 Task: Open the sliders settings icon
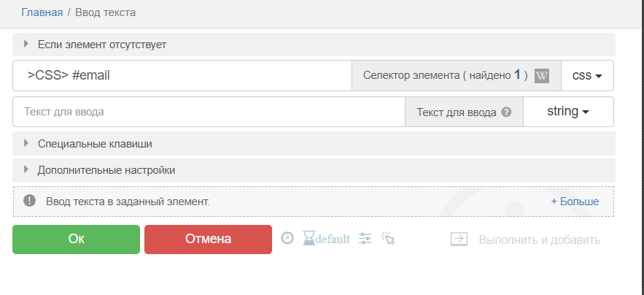coord(365,239)
